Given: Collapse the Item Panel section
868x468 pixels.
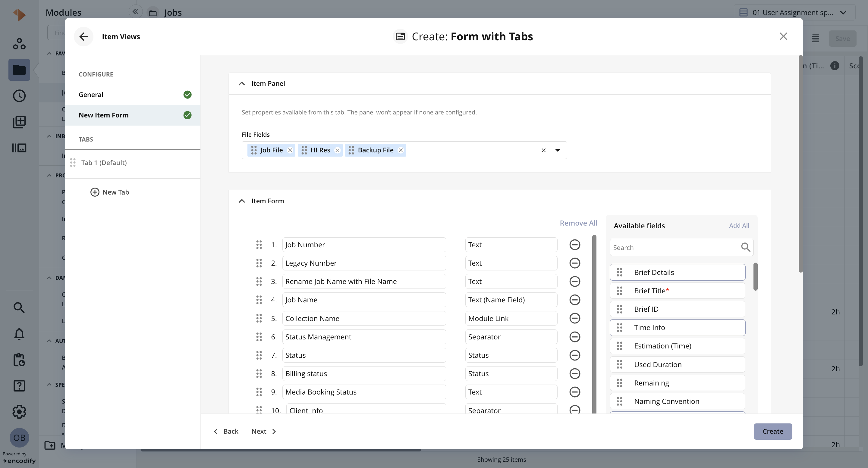Looking at the screenshot, I should coord(242,83).
